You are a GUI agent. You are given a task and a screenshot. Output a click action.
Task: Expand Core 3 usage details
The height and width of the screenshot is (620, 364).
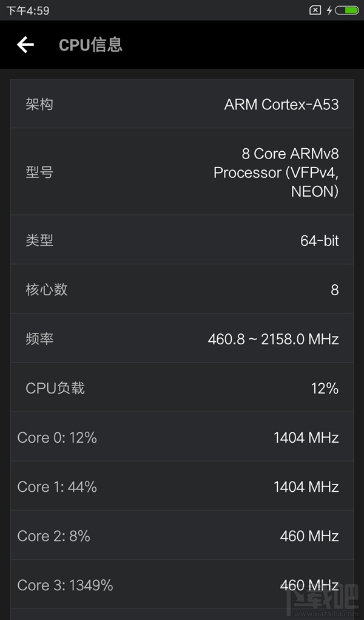[x=182, y=585]
